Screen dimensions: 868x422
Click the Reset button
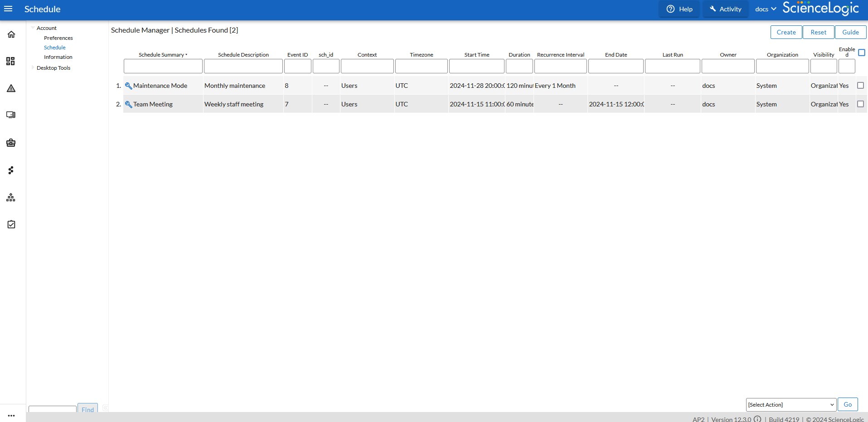[x=818, y=32]
